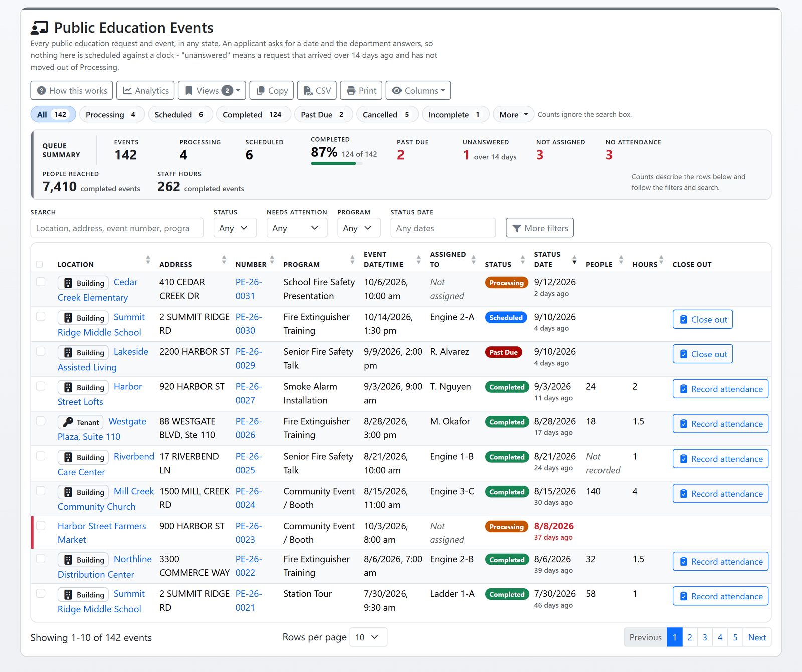Select the Cancelled 5 filter tab
This screenshot has height=672, width=802.
387,115
